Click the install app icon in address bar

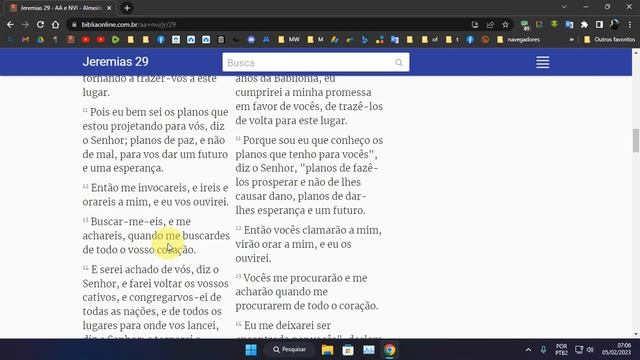(x=475, y=24)
